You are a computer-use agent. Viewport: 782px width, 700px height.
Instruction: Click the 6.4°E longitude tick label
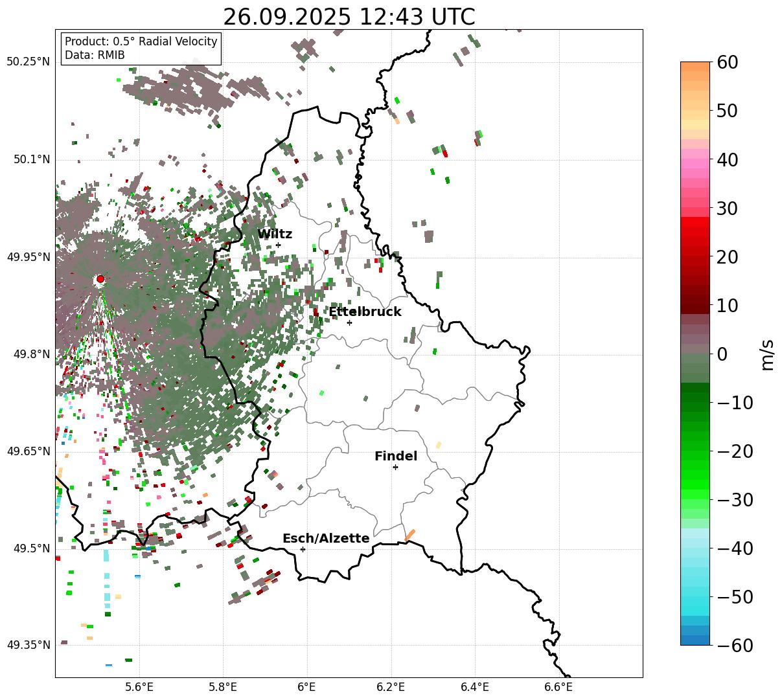[x=475, y=687]
